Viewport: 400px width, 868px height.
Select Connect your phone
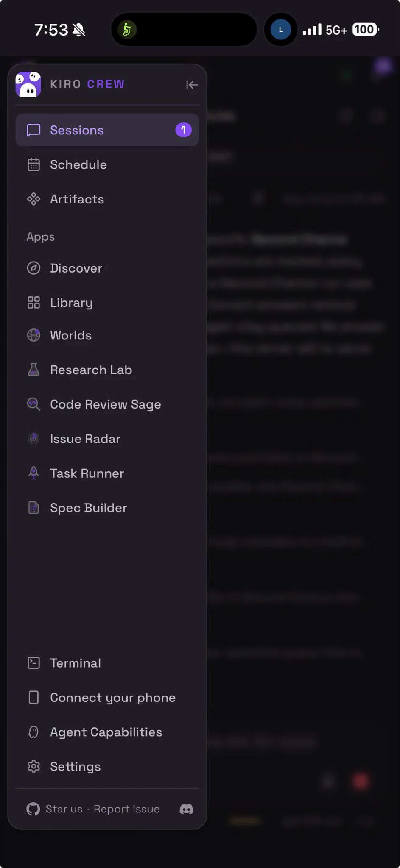point(107,698)
